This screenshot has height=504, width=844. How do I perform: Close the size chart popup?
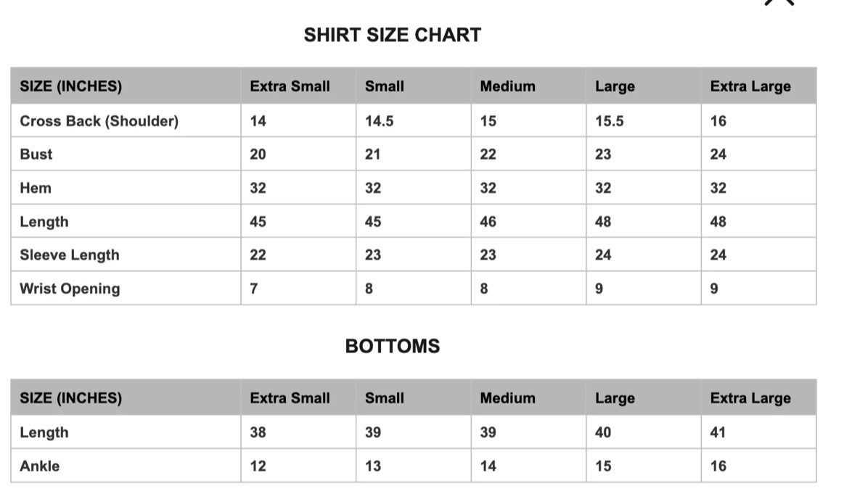(779, 3)
